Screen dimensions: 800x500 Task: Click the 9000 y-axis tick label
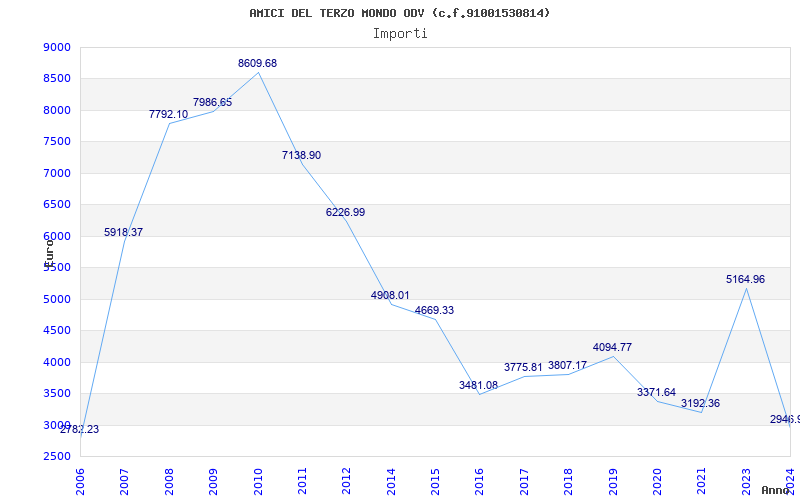[x=57, y=48]
